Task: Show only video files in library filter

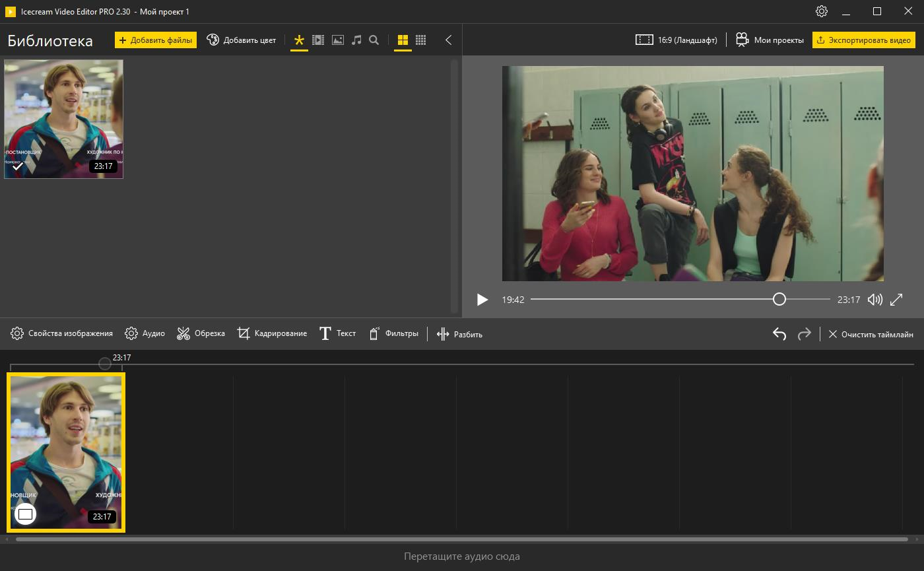Action: [318, 40]
